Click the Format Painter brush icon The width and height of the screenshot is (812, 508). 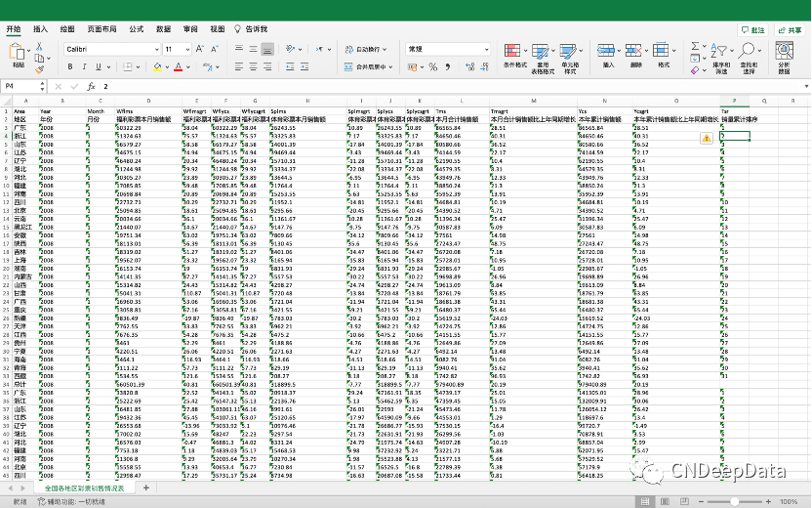coord(39,70)
